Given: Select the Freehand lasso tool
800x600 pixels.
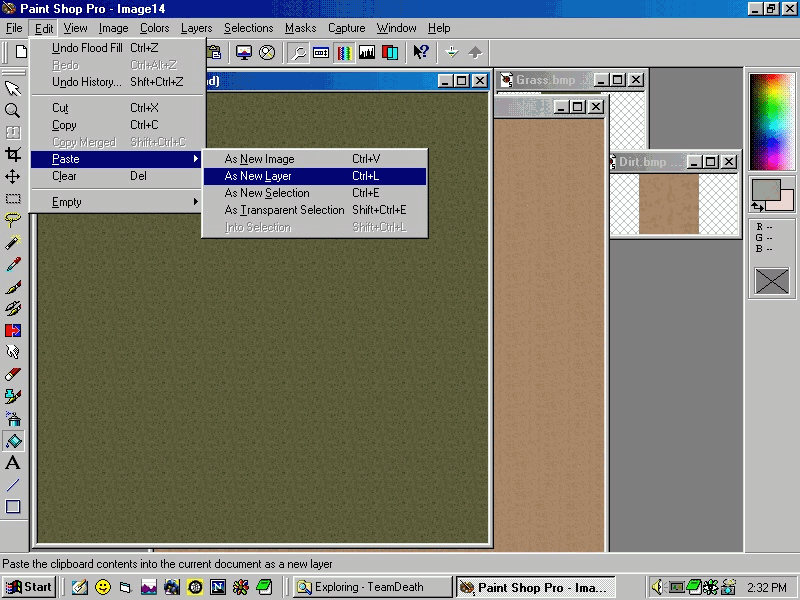Looking at the screenshot, I should (x=13, y=220).
